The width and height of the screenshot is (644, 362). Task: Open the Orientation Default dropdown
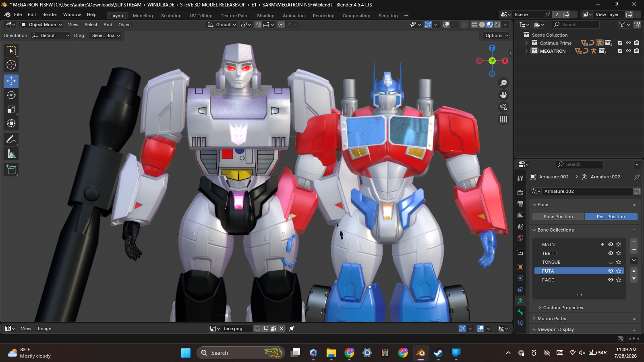point(51,35)
